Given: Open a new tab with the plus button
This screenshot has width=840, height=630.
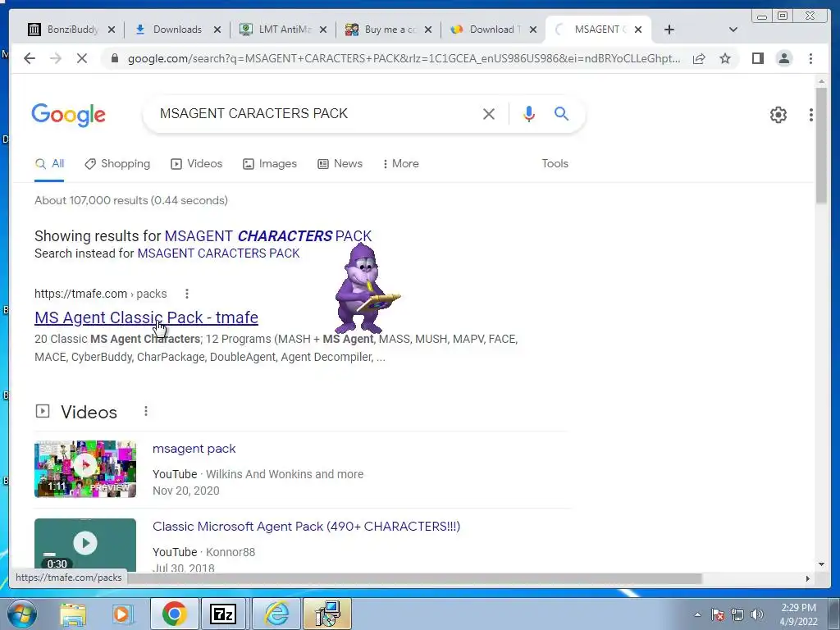Looking at the screenshot, I should 669,30.
